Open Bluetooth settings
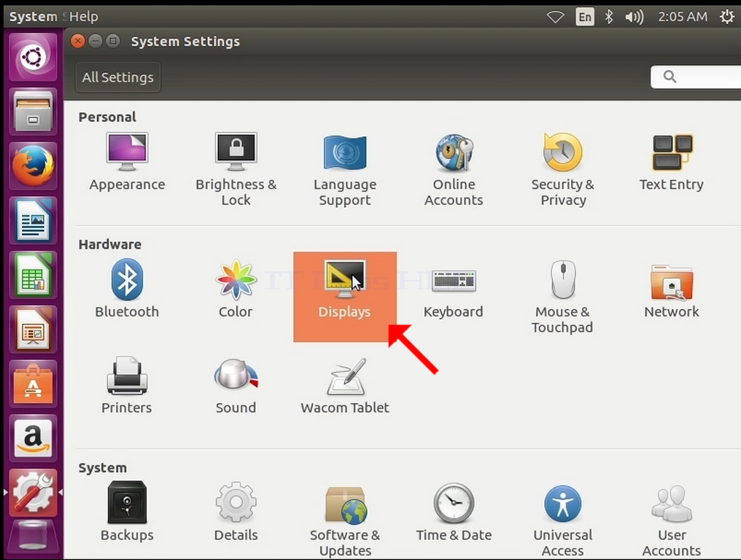 [127, 289]
